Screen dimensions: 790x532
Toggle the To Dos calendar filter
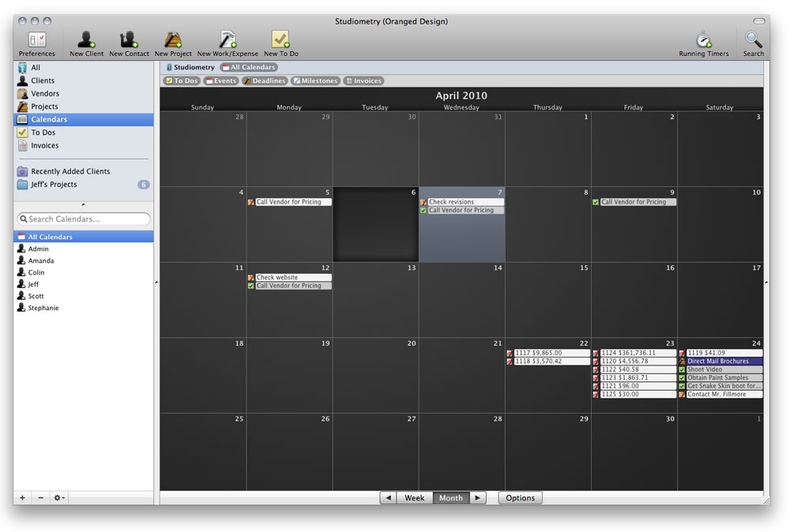182,81
